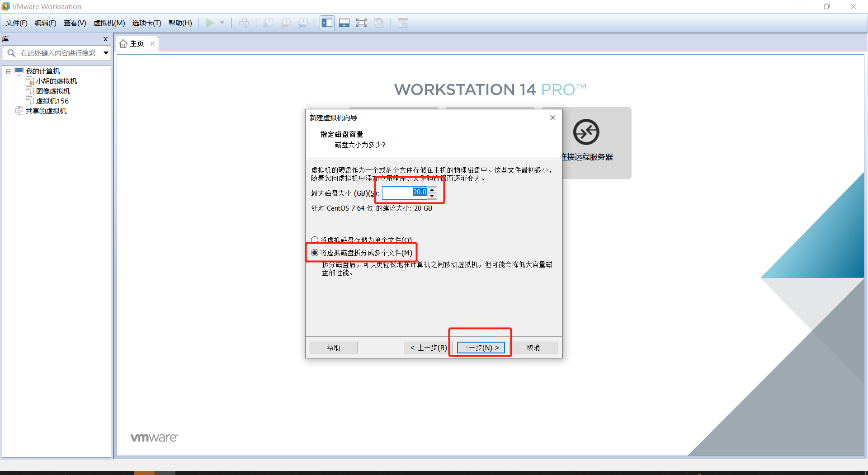Click the 磁盘大小为多少? subtitle text
The height and width of the screenshot is (475, 868).
(360, 145)
